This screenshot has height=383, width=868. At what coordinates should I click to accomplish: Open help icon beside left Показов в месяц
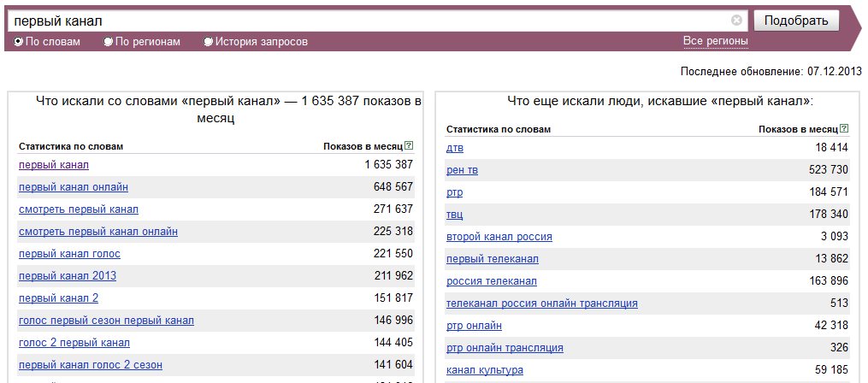click(409, 145)
